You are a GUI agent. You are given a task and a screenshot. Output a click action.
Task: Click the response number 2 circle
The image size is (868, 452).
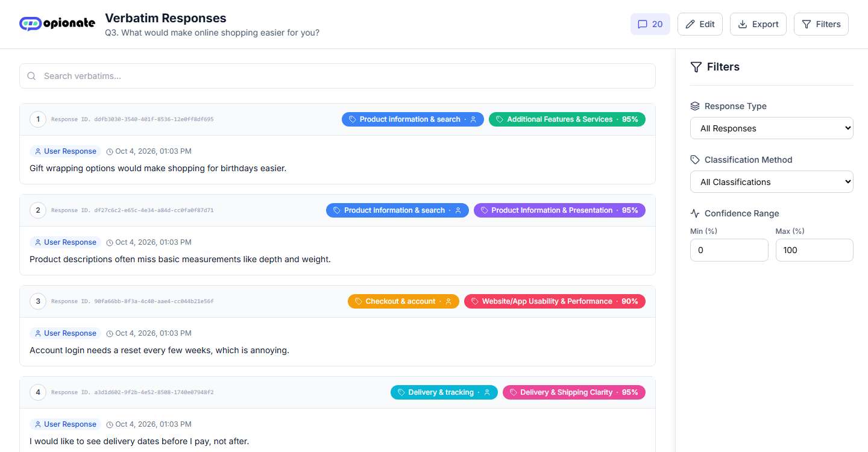pos(38,210)
